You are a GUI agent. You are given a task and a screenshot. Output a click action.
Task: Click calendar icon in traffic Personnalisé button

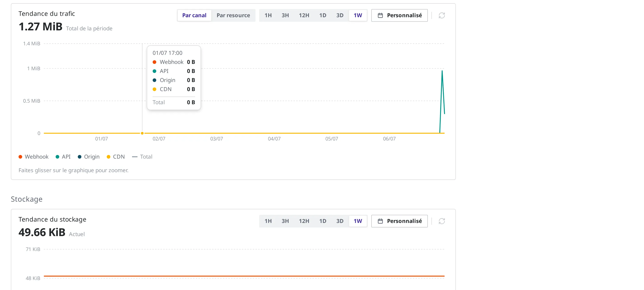[380, 16]
